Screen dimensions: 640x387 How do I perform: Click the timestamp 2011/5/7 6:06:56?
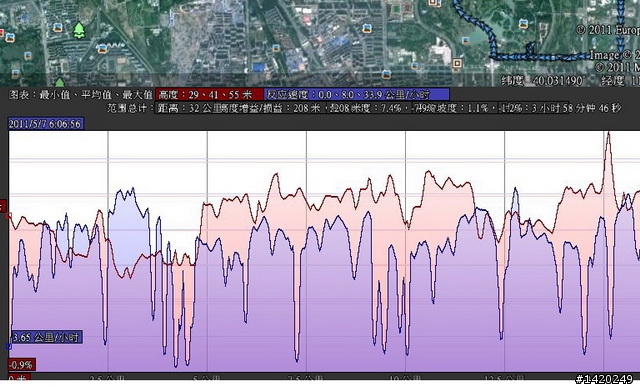[46, 124]
